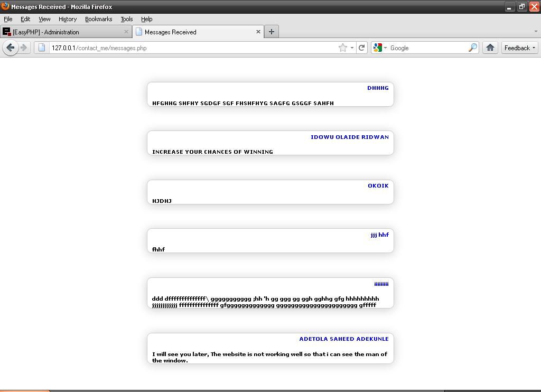Open a new tab with plus button
The width and height of the screenshot is (541, 392).
click(272, 32)
